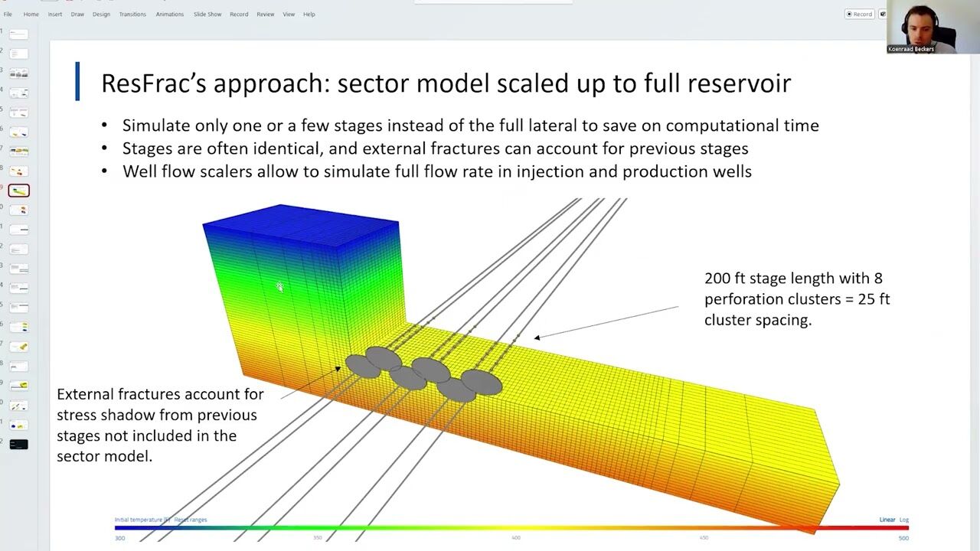Click the Record button with dot icon
The height and width of the screenshot is (551, 980).
(859, 14)
